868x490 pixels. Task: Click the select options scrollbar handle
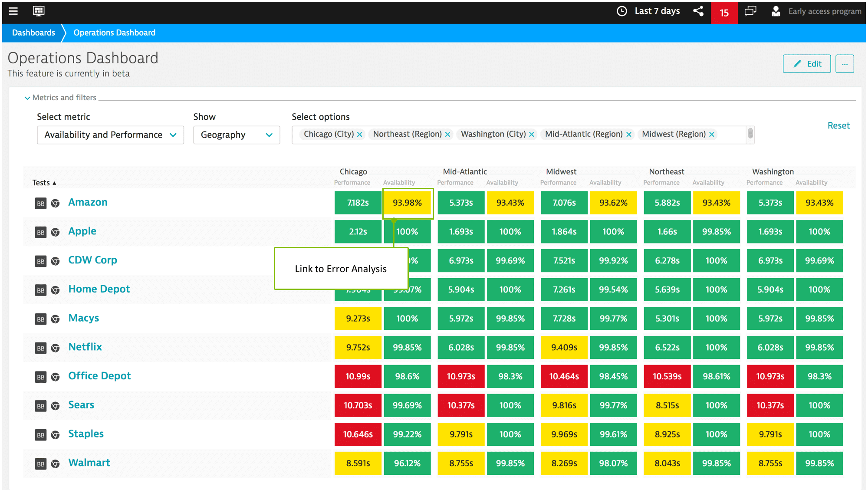tap(750, 134)
